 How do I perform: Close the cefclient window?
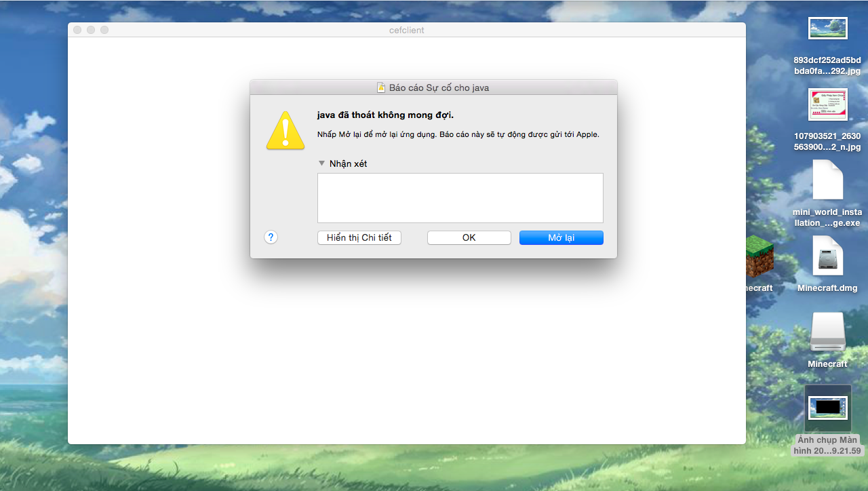[x=77, y=30]
